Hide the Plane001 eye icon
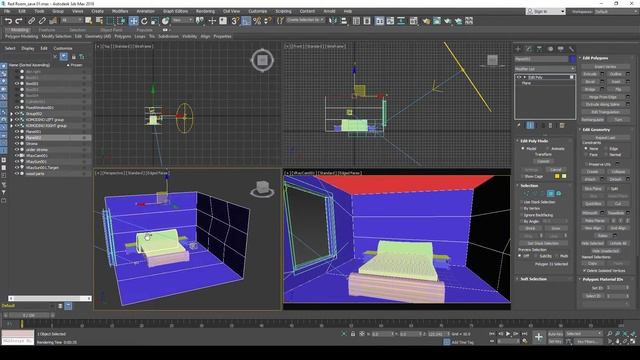Screen dimensions: 640x360 (x=17, y=132)
